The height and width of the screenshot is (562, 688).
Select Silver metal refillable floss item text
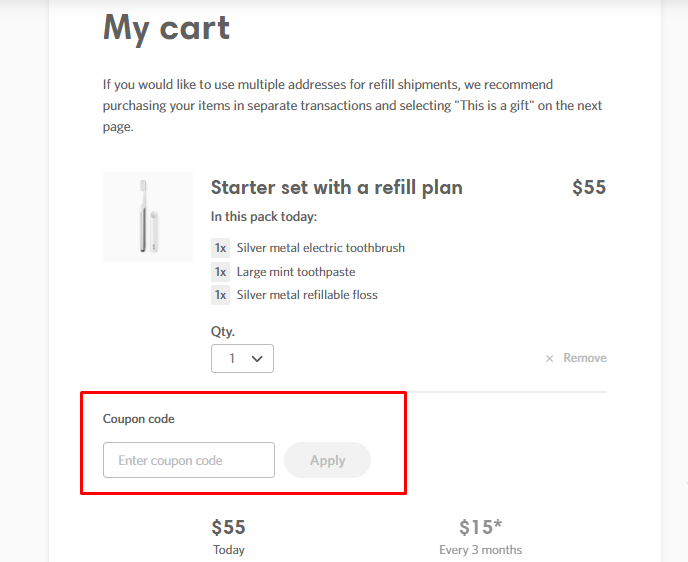click(307, 295)
